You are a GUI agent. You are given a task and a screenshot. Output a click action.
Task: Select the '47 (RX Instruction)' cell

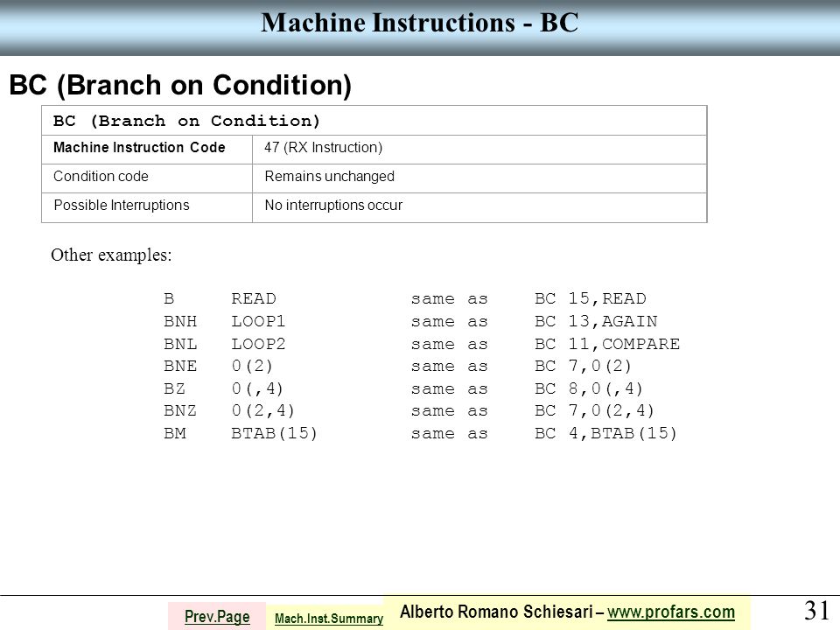[479, 150]
